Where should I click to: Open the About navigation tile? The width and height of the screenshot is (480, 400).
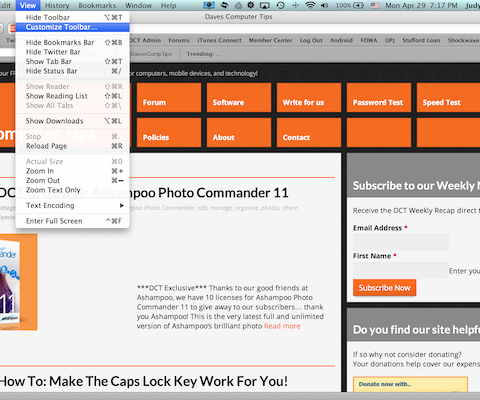click(x=239, y=132)
